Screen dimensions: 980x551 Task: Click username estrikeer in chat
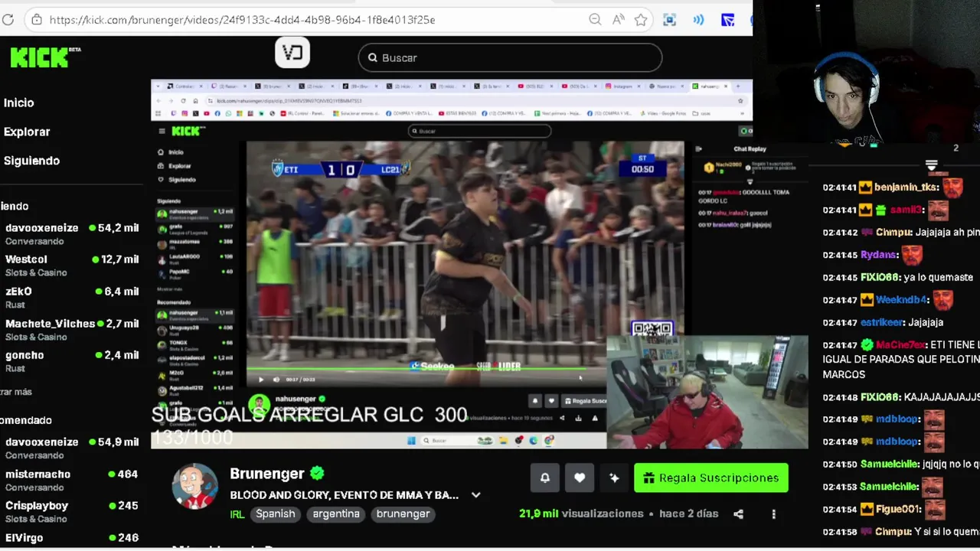(882, 322)
